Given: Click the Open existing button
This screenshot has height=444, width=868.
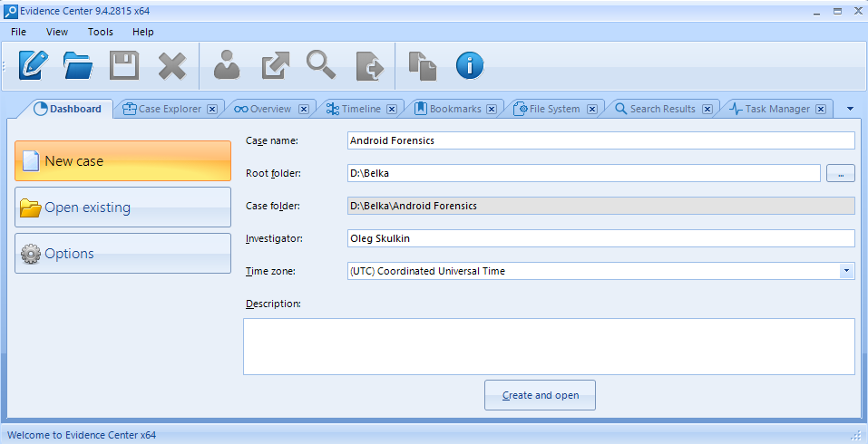Looking at the screenshot, I should click(x=122, y=208).
